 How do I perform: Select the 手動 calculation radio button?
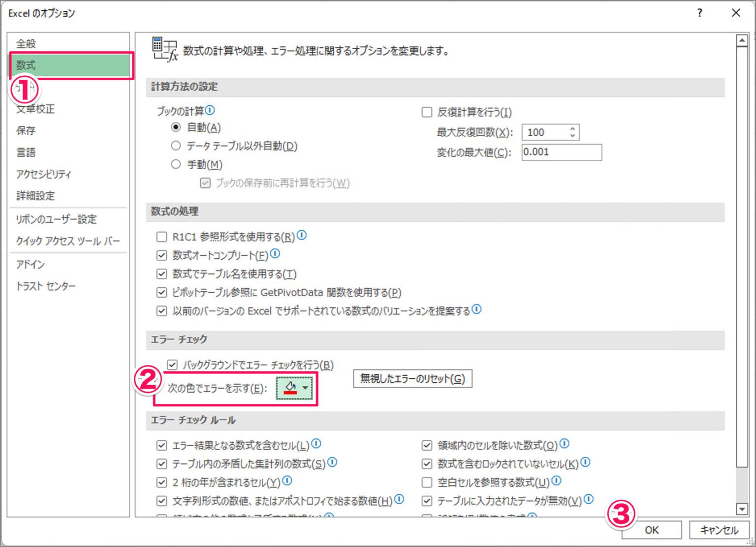176,164
